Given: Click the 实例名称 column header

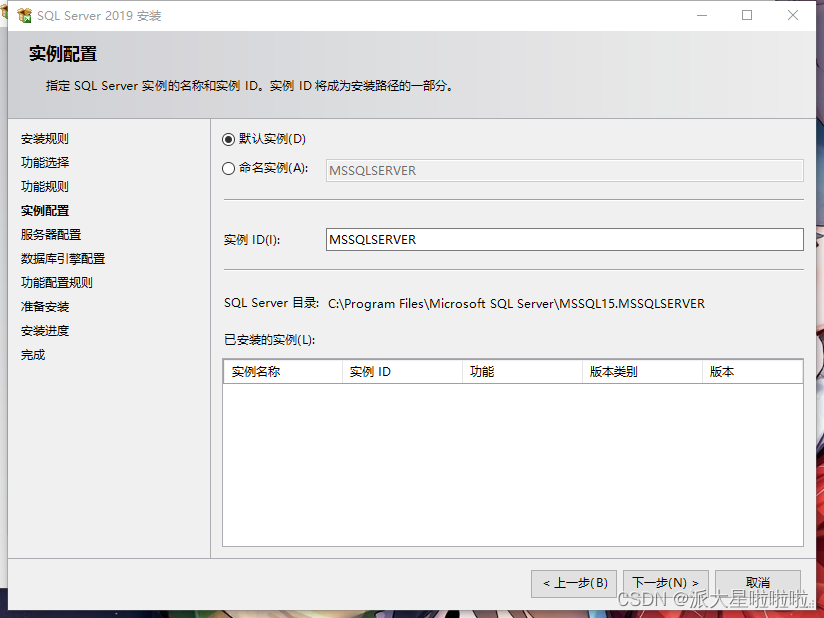Looking at the screenshot, I should [x=283, y=372].
